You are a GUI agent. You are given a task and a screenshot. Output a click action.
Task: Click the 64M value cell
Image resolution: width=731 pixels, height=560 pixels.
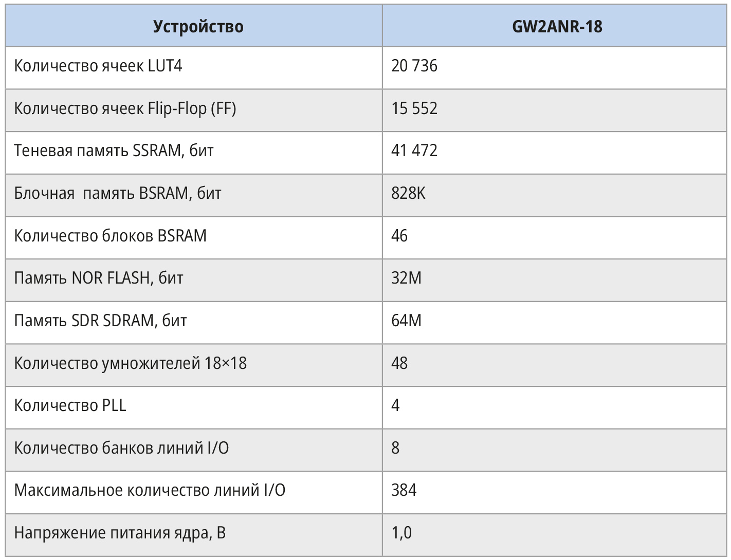(x=407, y=321)
